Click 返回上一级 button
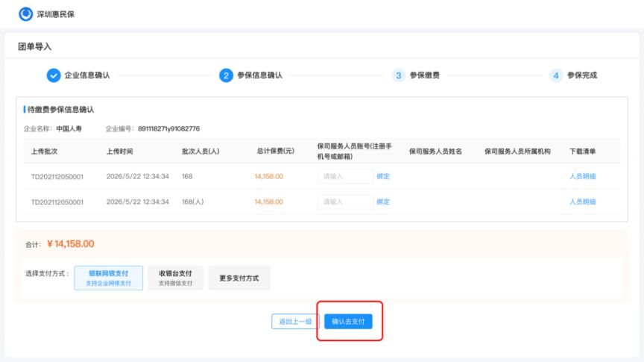 click(295, 321)
